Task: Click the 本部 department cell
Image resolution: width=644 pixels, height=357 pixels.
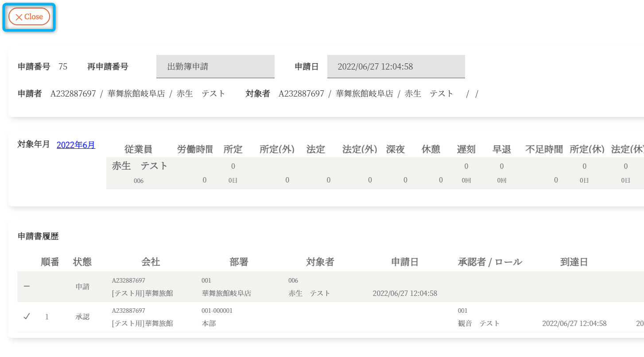Action: (209, 323)
